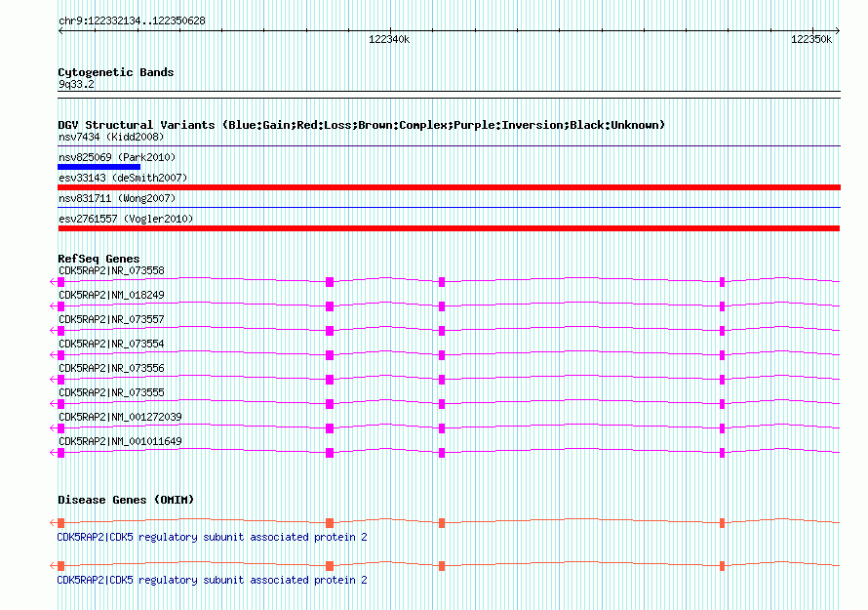Screen dimensions: 868x610
Task: Click the nsv825069 (Park2010) variant label
Action: (117, 157)
